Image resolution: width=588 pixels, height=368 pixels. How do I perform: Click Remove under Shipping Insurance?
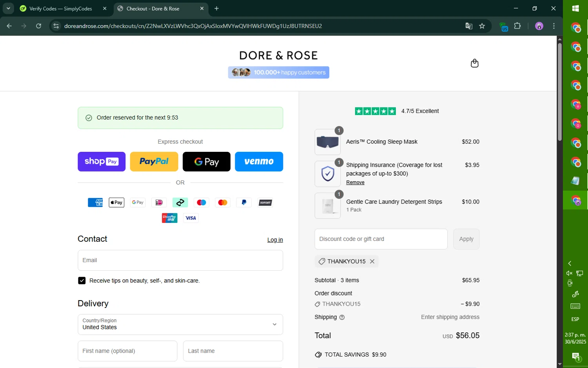tap(355, 182)
